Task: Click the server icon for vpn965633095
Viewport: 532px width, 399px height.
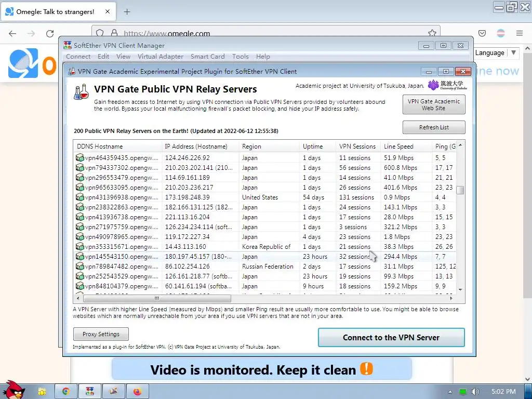Action: pyautogui.click(x=79, y=187)
